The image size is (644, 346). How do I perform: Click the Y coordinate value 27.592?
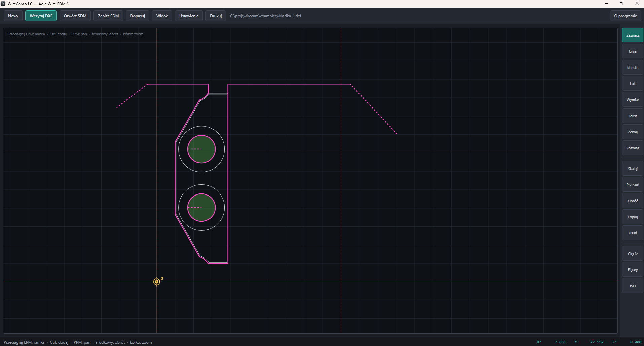(x=597, y=342)
